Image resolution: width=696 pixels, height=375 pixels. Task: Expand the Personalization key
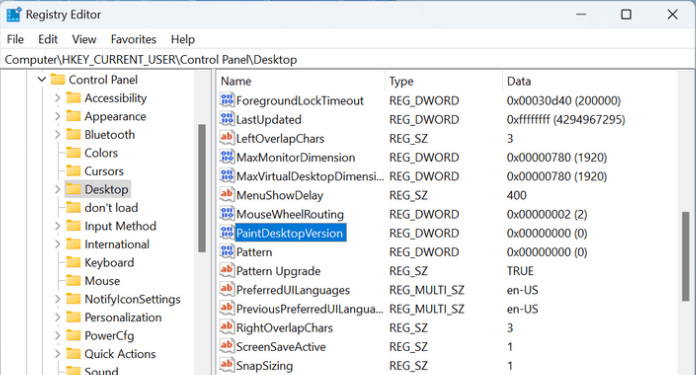pos(57,317)
